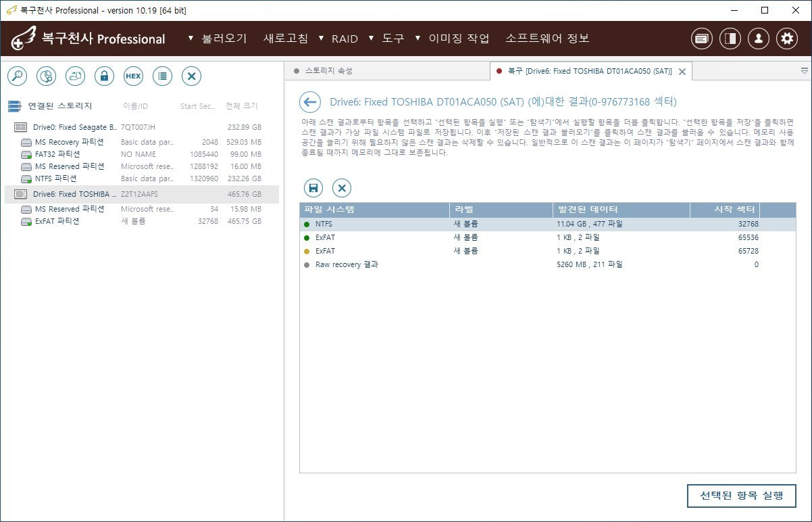Select Raw recovery 결과 row
The height and width of the screenshot is (522, 812).
coord(548,264)
